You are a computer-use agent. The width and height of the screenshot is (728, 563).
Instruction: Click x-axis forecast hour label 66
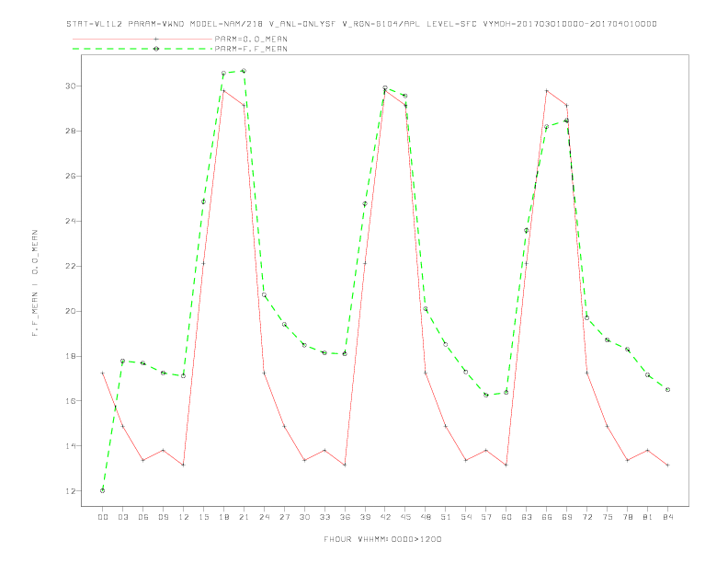pyautogui.click(x=547, y=517)
